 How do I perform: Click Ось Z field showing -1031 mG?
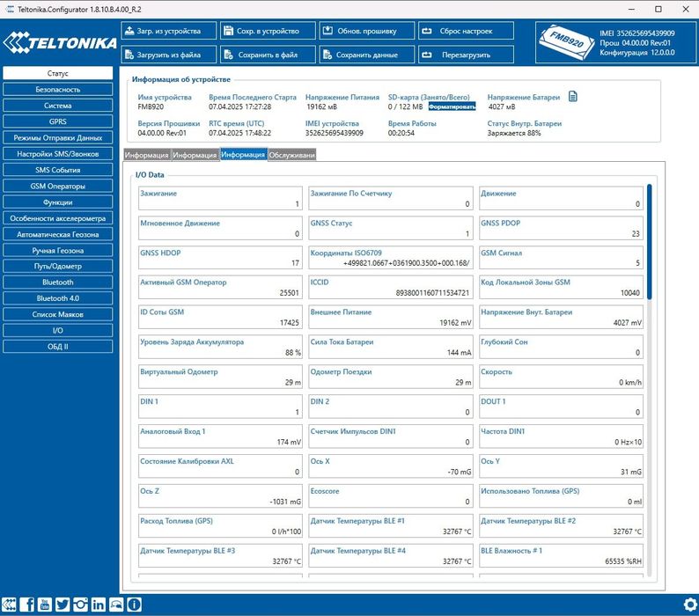(220, 496)
